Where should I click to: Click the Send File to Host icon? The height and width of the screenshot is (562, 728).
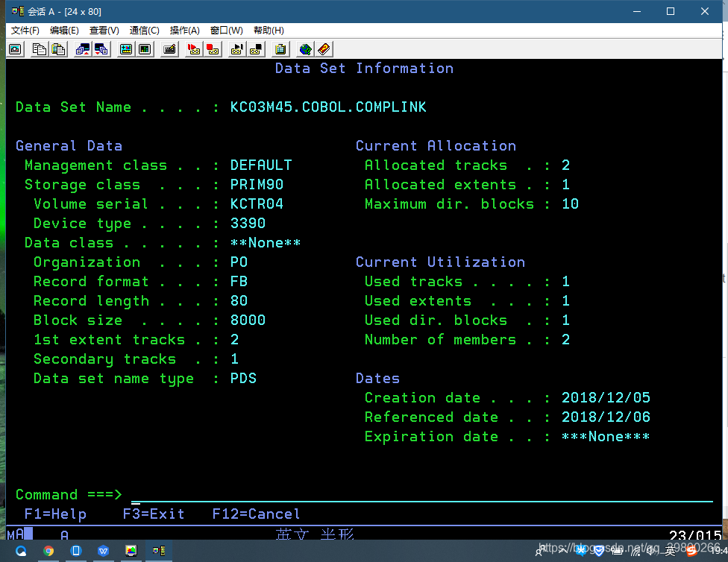point(83,49)
